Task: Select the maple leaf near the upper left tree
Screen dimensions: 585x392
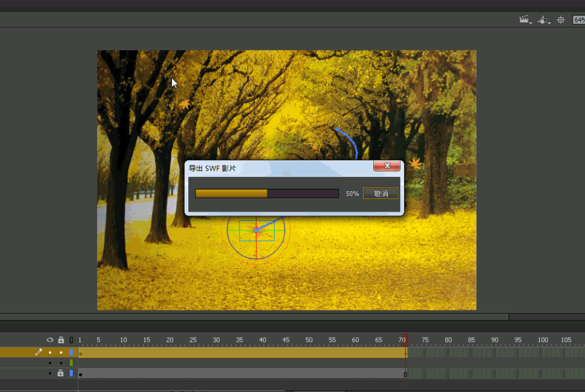Action: pos(185,104)
